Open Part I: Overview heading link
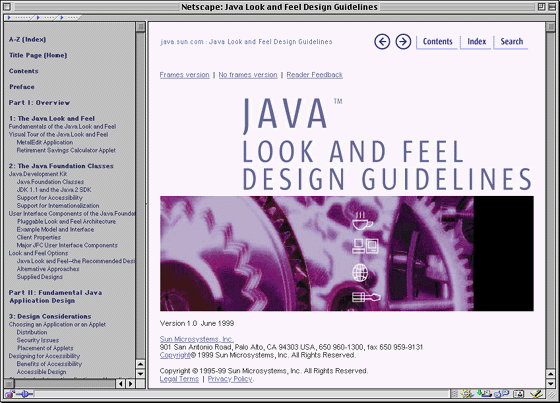This screenshot has width=560, height=403. 39,103
